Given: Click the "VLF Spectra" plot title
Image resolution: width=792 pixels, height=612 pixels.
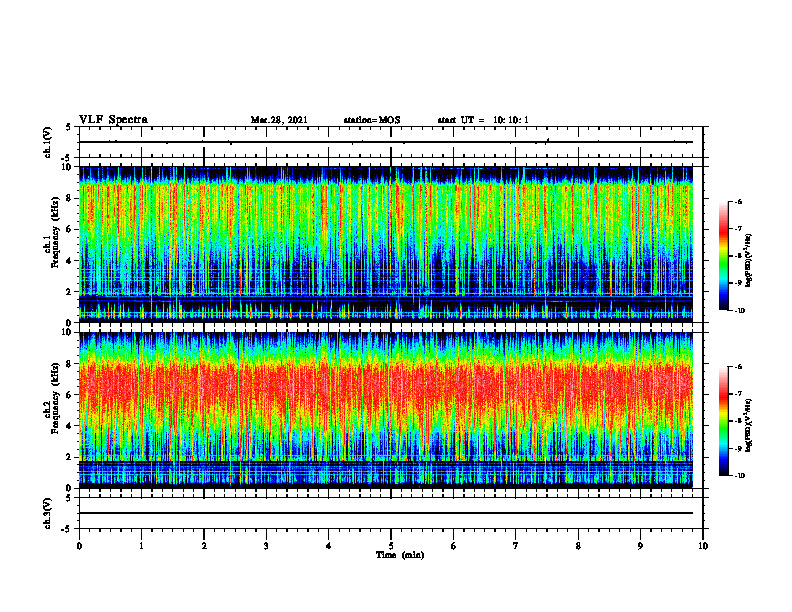Looking at the screenshot, I should click(113, 120).
